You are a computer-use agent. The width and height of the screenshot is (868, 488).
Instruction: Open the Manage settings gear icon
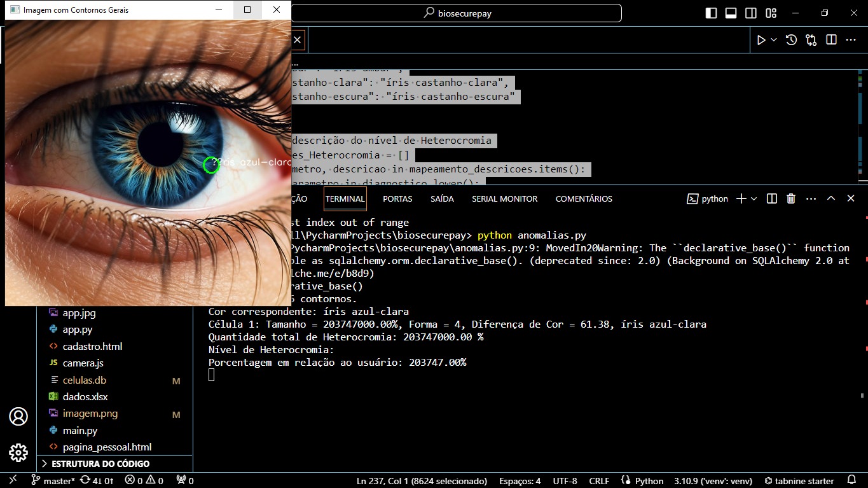tap(18, 452)
